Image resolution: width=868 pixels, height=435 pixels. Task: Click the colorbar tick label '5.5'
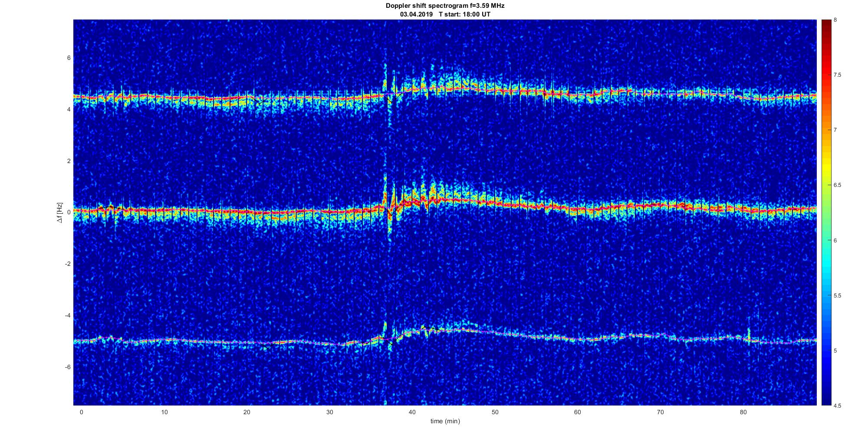837,296
